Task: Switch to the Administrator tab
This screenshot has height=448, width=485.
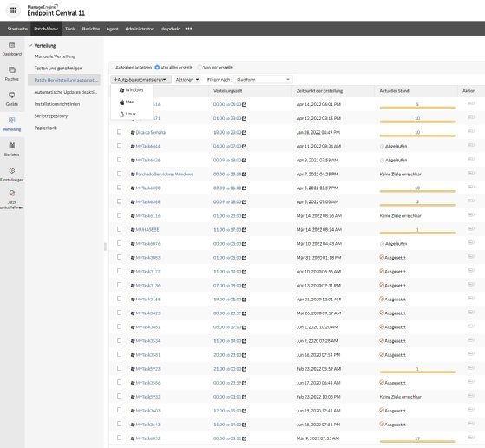Action: tap(139, 29)
